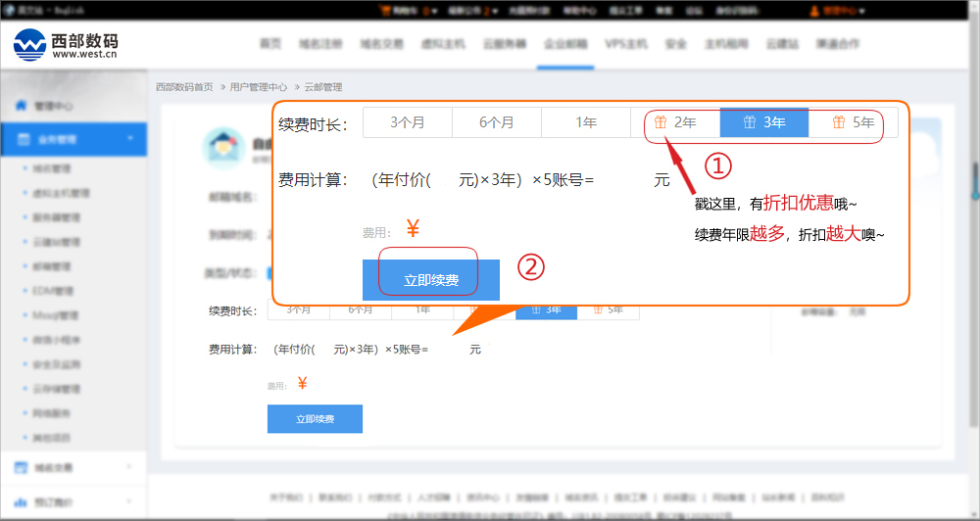Click the large 立即续费 button
This screenshot has height=521, width=980.
[x=431, y=280]
